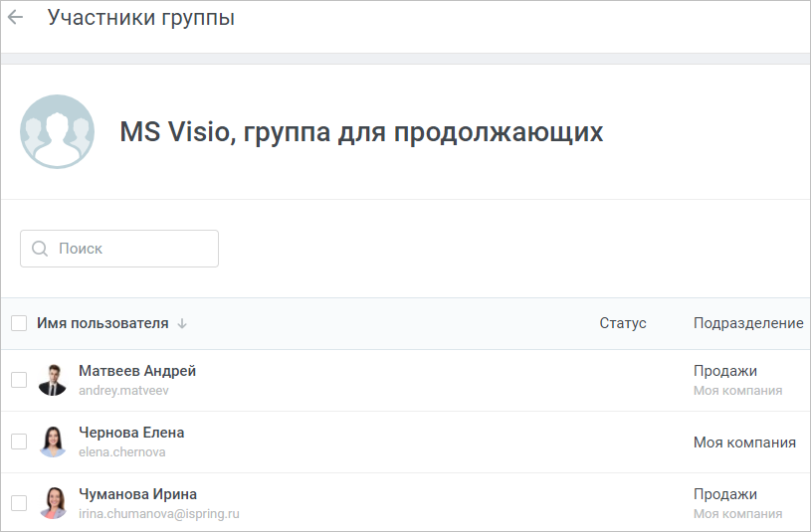This screenshot has width=811, height=532.
Task: Open Чуманова Ирина's avatar photo
Action: [x=53, y=503]
